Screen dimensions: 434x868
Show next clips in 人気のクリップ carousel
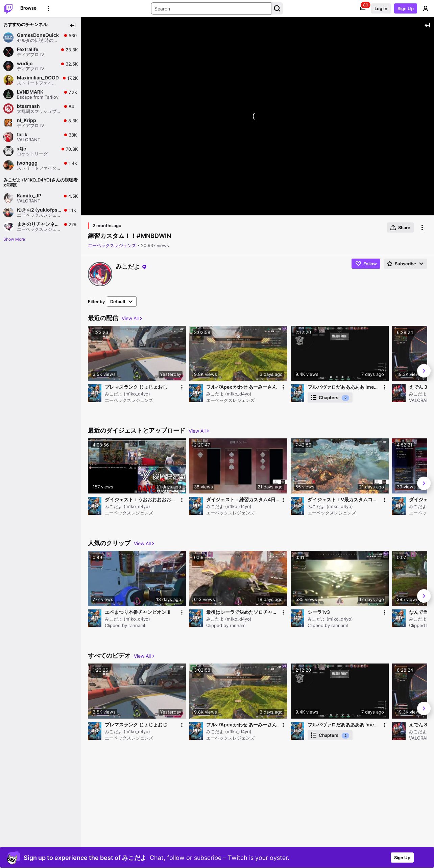click(x=424, y=596)
